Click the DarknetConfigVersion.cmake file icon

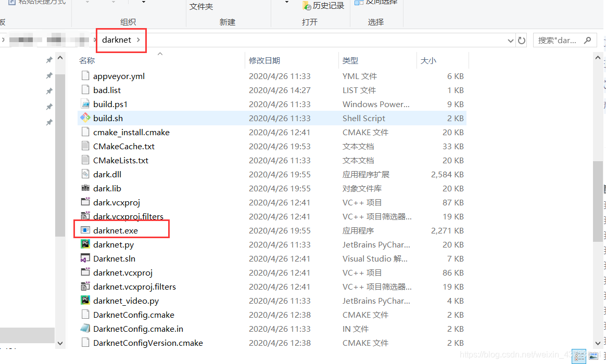coord(85,342)
